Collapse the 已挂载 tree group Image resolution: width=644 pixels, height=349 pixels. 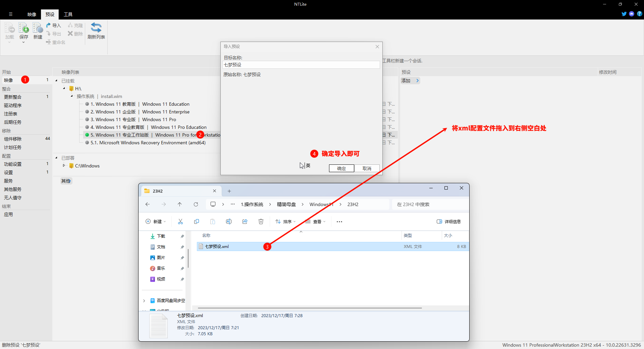[x=56, y=81]
